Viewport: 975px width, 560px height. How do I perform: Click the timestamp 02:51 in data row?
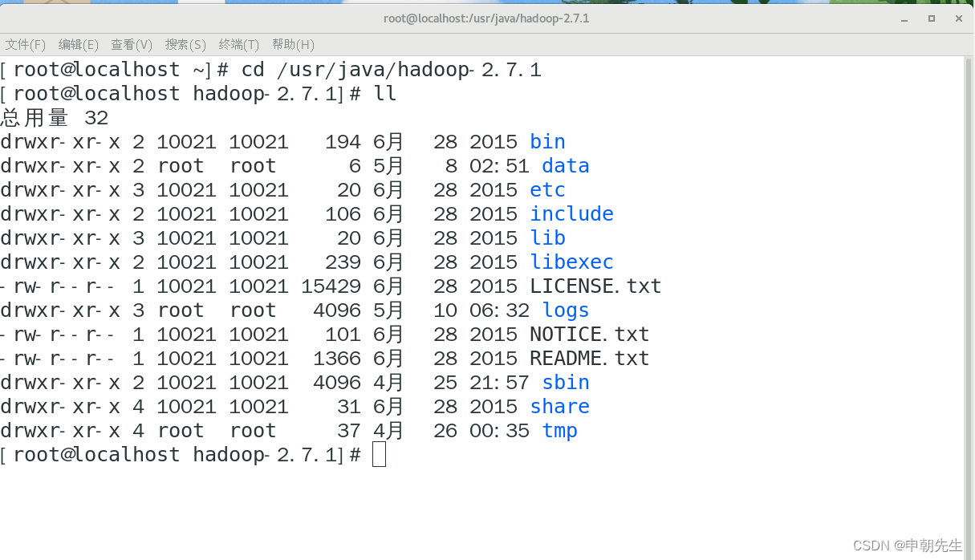click(499, 166)
